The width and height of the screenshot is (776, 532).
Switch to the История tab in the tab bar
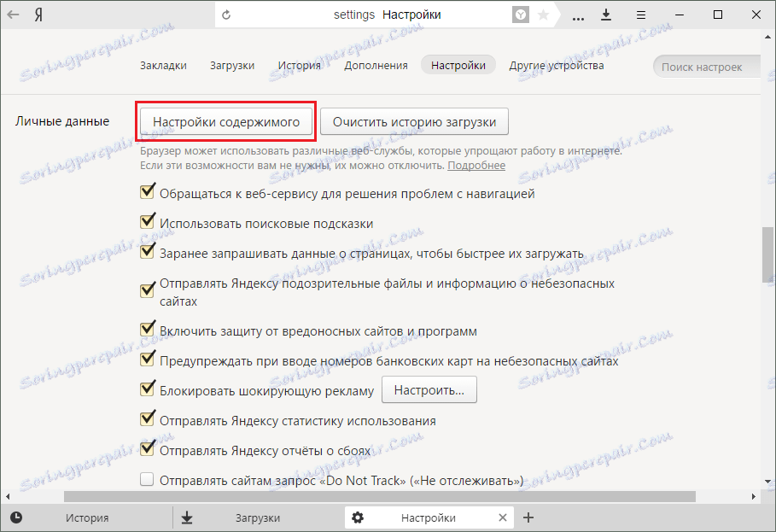(87, 517)
